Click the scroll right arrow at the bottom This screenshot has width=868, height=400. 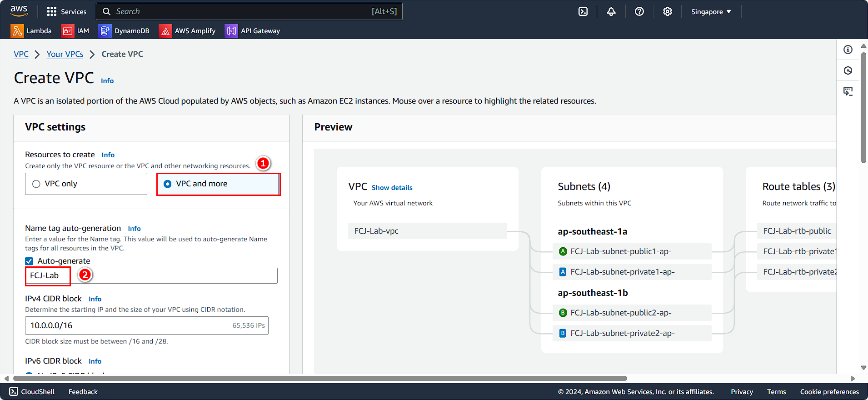tap(853, 378)
